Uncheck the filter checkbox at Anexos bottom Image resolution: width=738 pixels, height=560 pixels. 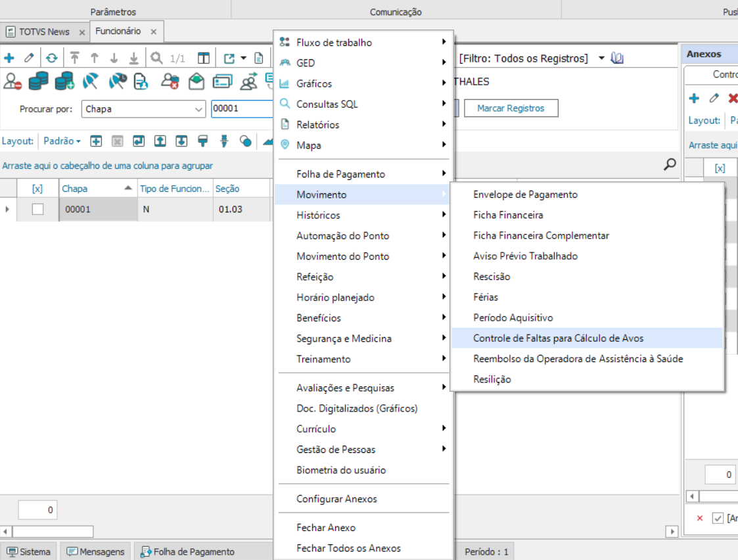(x=718, y=518)
